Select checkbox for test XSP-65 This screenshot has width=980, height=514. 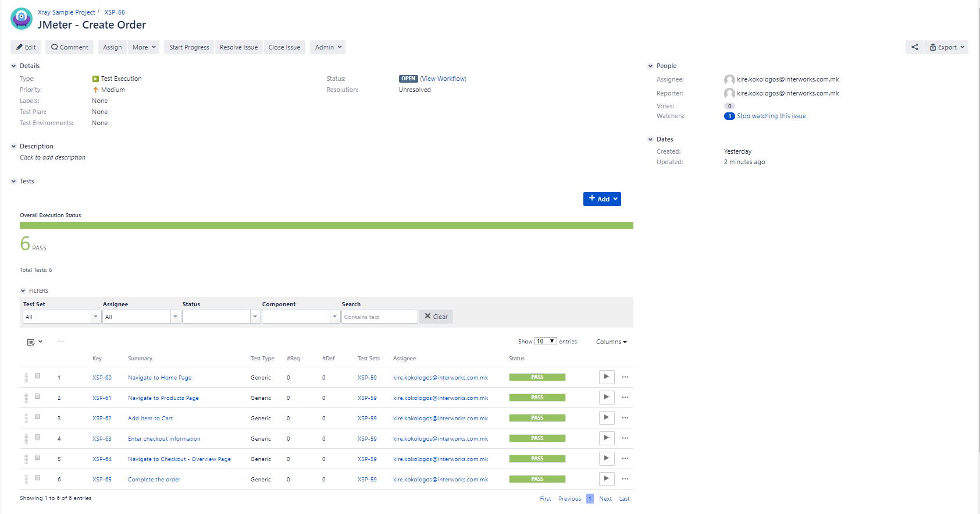[x=37, y=478]
